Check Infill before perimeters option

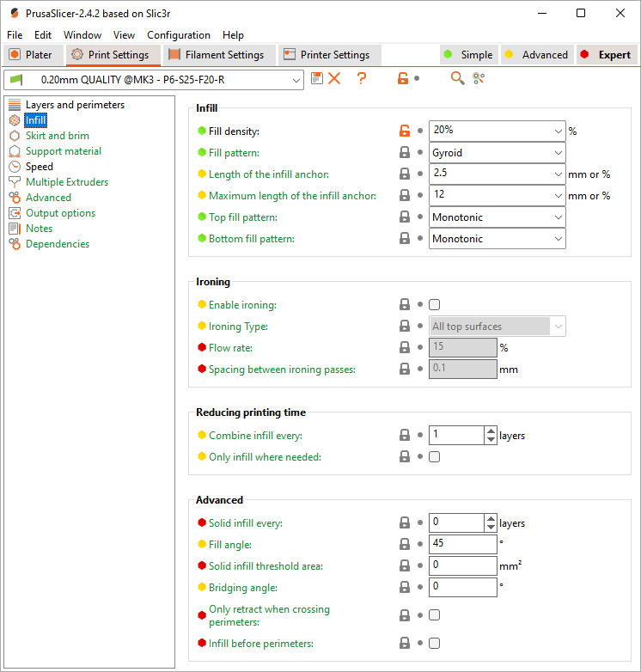435,644
